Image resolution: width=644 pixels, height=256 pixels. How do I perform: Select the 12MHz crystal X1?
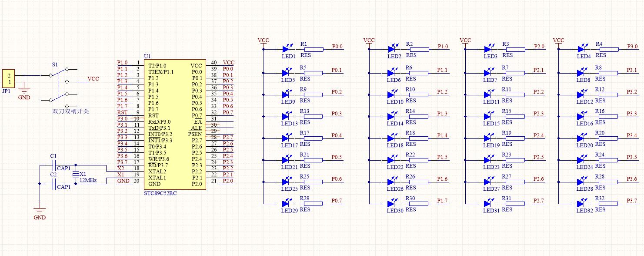[x=77, y=174]
